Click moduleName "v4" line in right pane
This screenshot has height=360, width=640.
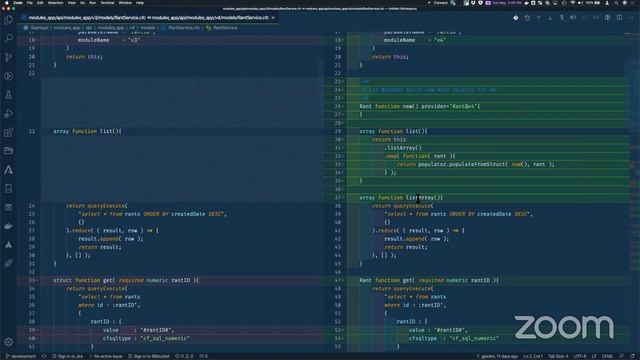point(414,40)
